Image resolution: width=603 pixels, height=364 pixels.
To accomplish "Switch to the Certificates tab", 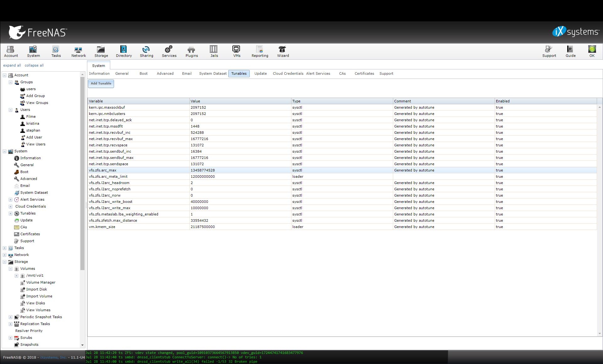I will [364, 73].
